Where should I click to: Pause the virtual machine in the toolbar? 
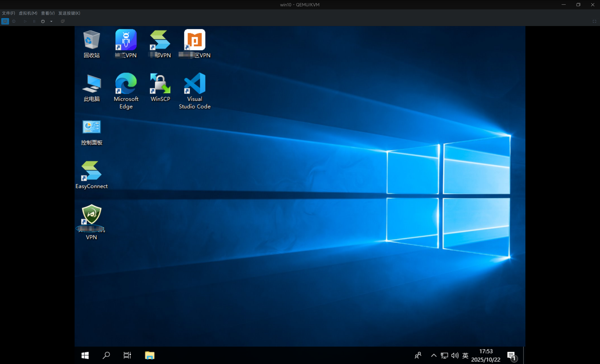click(34, 21)
